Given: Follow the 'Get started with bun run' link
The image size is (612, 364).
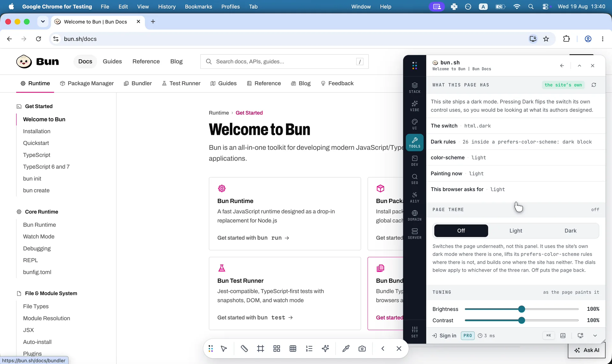Looking at the screenshot, I should [253, 238].
